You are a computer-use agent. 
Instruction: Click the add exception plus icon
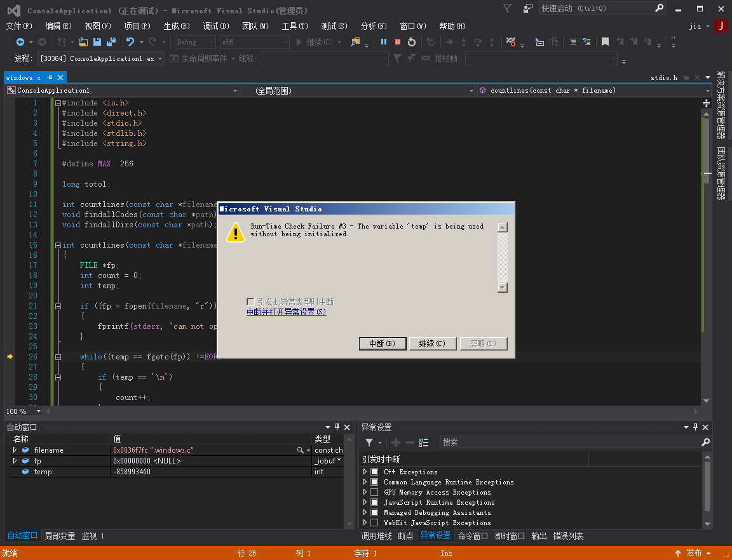[x=395, y=443]
